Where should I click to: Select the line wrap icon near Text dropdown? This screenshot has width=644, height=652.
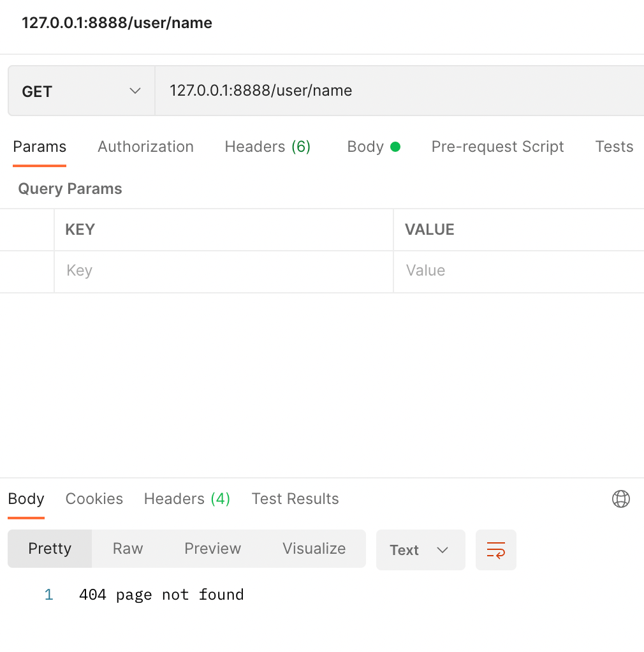click(x=496, y=549)
